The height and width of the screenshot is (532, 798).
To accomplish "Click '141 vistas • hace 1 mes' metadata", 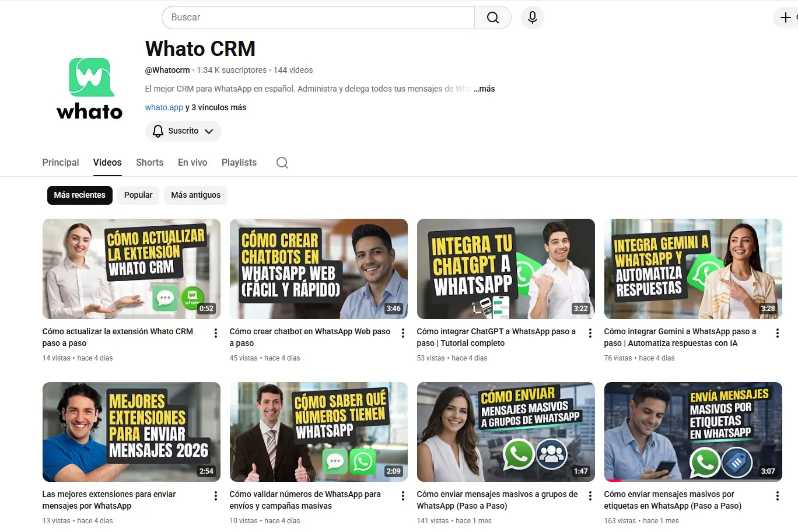I will pyautogui.click(x=454, y=521).
